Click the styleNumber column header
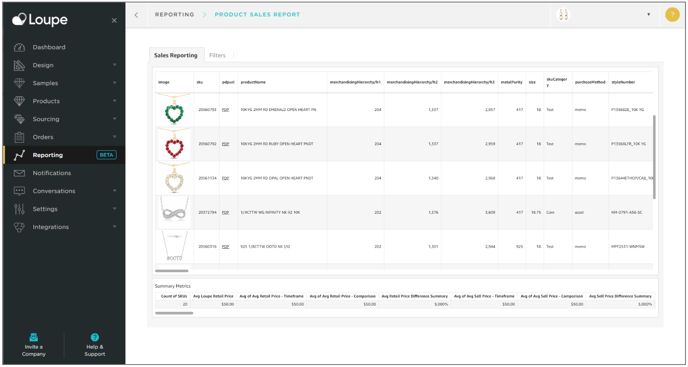Viewport: 688px width, 367px height. click(x=623, y=83)
